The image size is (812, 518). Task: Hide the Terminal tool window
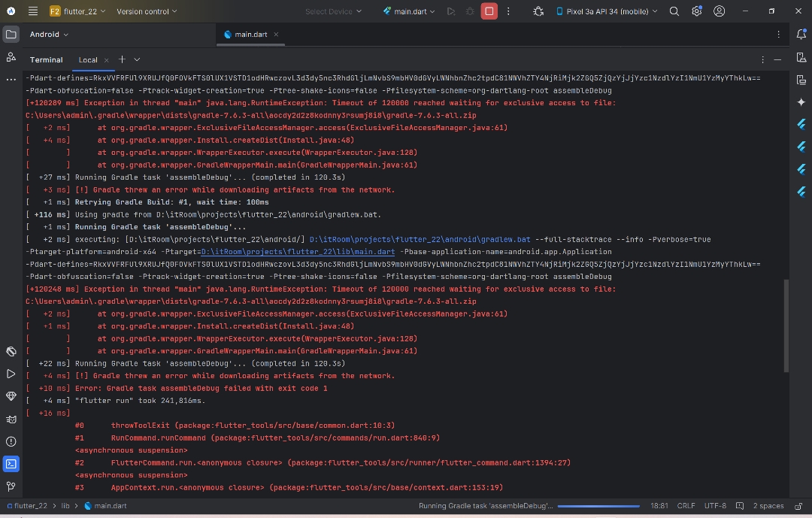pyautogui.click(x=777, y=59)
